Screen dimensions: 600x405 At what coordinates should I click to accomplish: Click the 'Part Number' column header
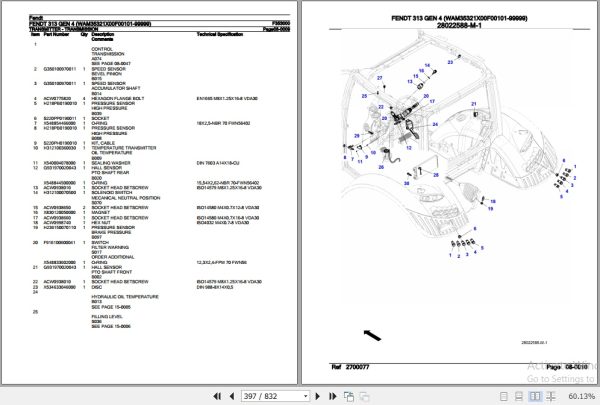pyautogui.click(x=56, y=34)
